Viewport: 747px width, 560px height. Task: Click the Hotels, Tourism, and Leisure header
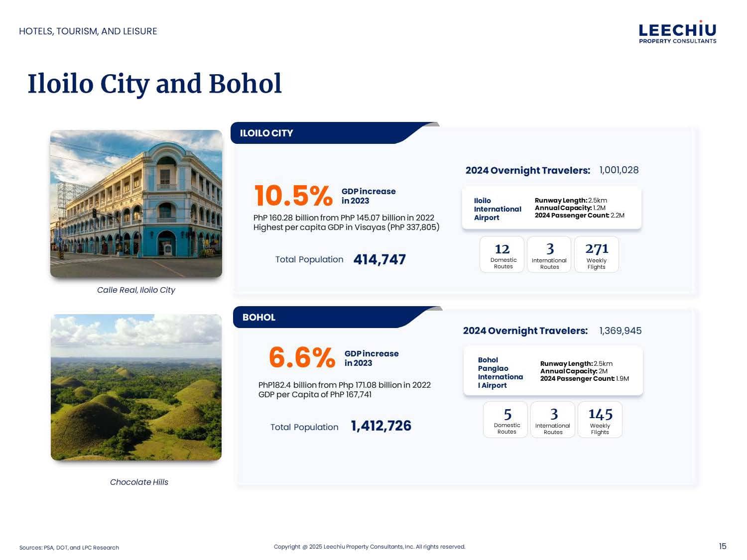(88, 31)
